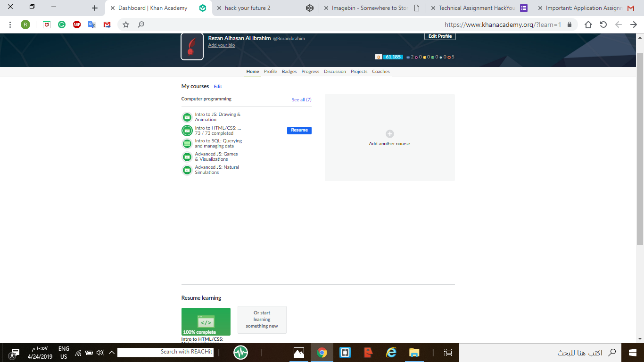Viewport: 644px width, 362px height.
Task: Open a new tab with the plus icon
Action: coord(95,8)
